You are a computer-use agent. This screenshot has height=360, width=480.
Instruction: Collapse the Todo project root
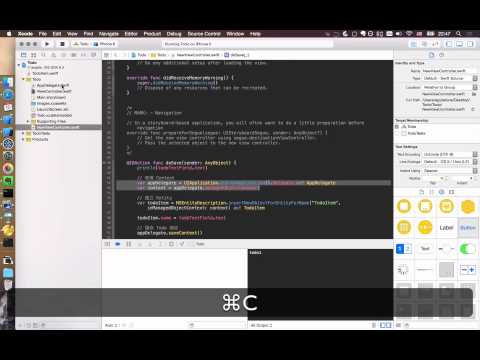tap(19, 65)
